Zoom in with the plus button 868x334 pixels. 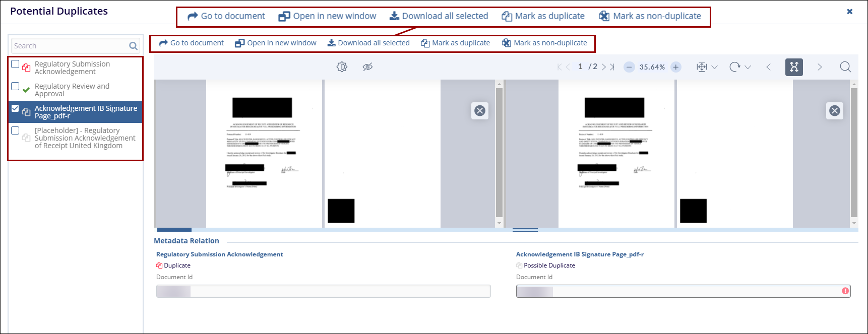coord(676,67)
